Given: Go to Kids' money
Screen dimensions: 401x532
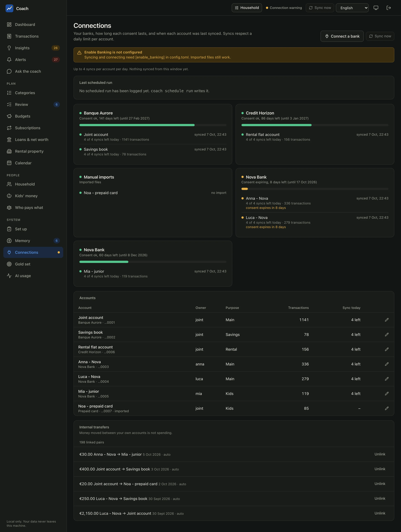Looking at the screenshot, I should [x=33, y=196].
